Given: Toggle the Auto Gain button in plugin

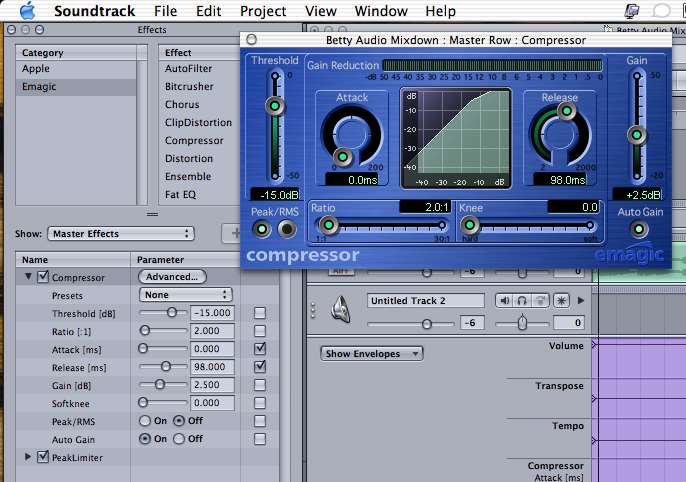Looking at the screenshot, I should coord(639,229).
